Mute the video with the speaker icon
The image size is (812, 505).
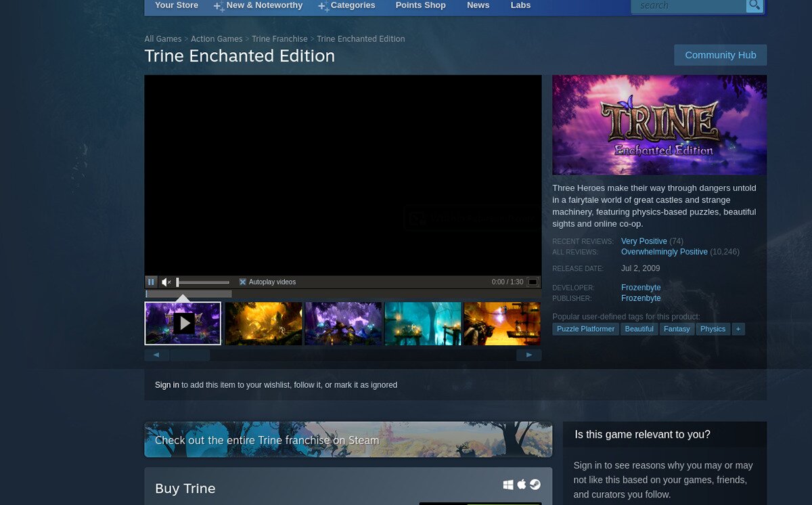(x=166, y=282)
